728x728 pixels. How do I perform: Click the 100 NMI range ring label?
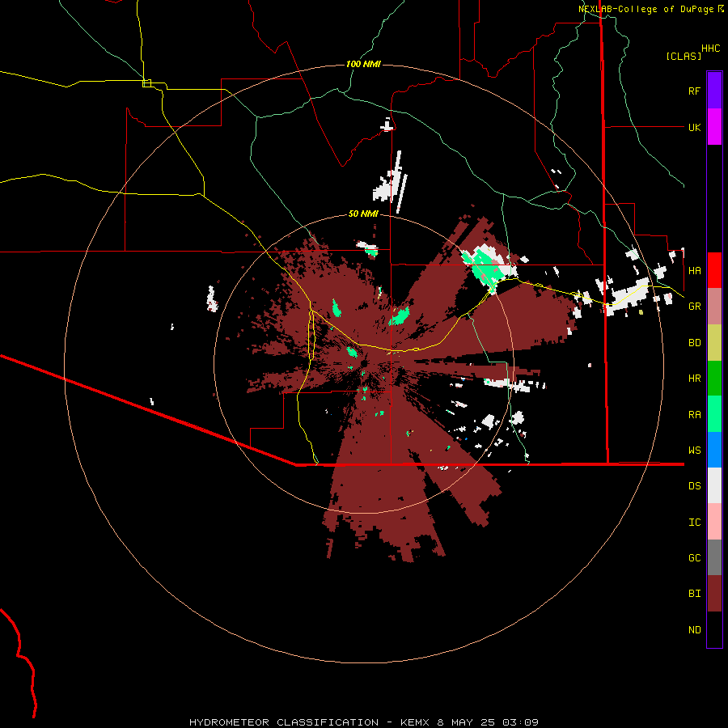(x=363, y=64)
